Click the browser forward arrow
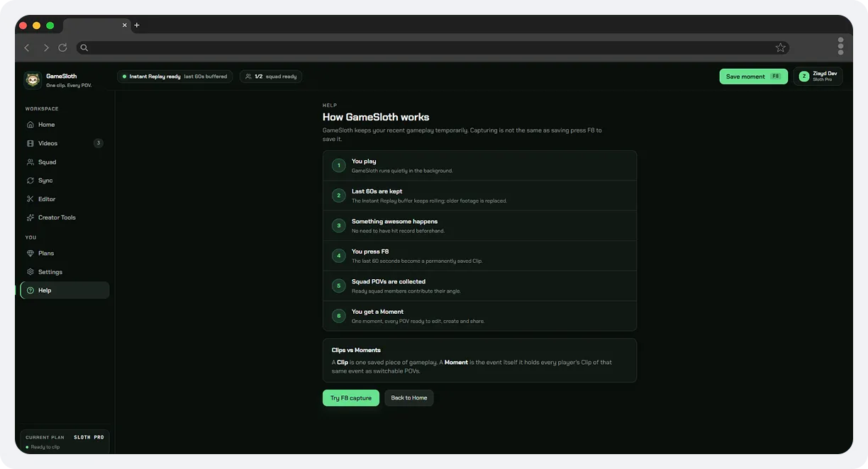This screenshot has width=868, height=469. pyautogui.click(x=46, y=47)
